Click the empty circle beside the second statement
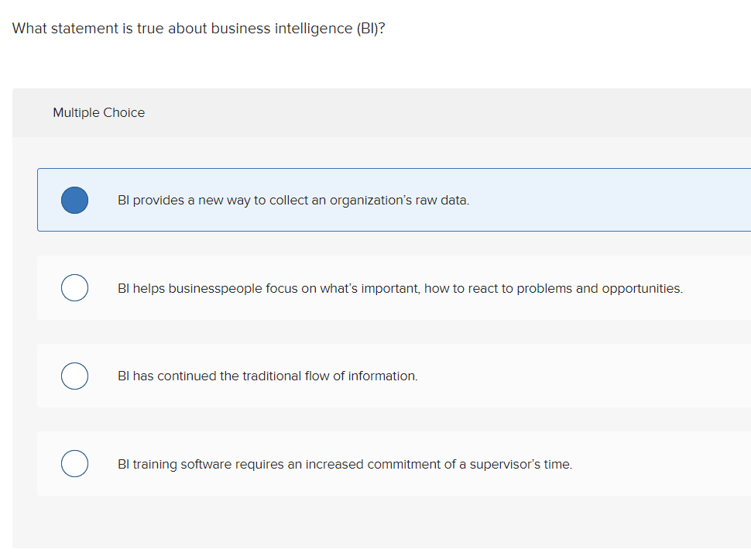Screen dimensions: 751x560 tap(74, 287)
